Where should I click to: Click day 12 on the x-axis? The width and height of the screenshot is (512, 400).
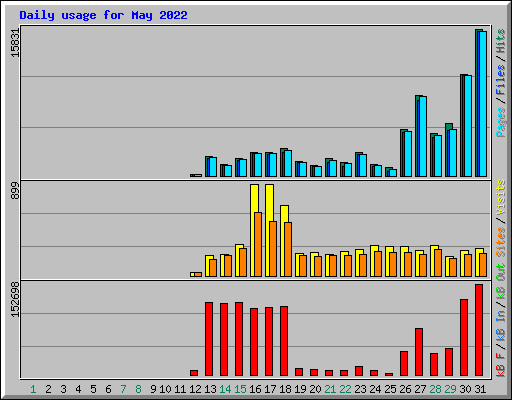pos(195,389)
